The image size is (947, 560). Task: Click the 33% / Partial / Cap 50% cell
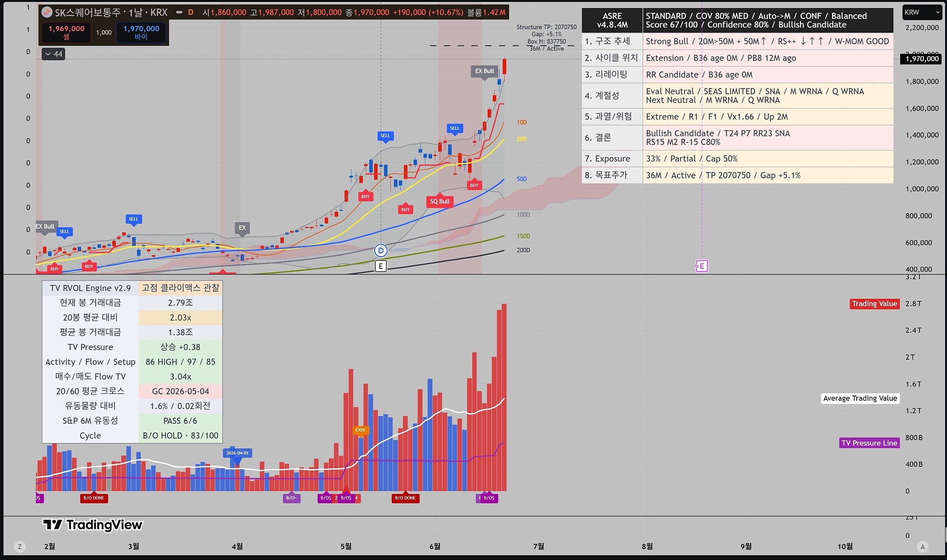[767, 159]
